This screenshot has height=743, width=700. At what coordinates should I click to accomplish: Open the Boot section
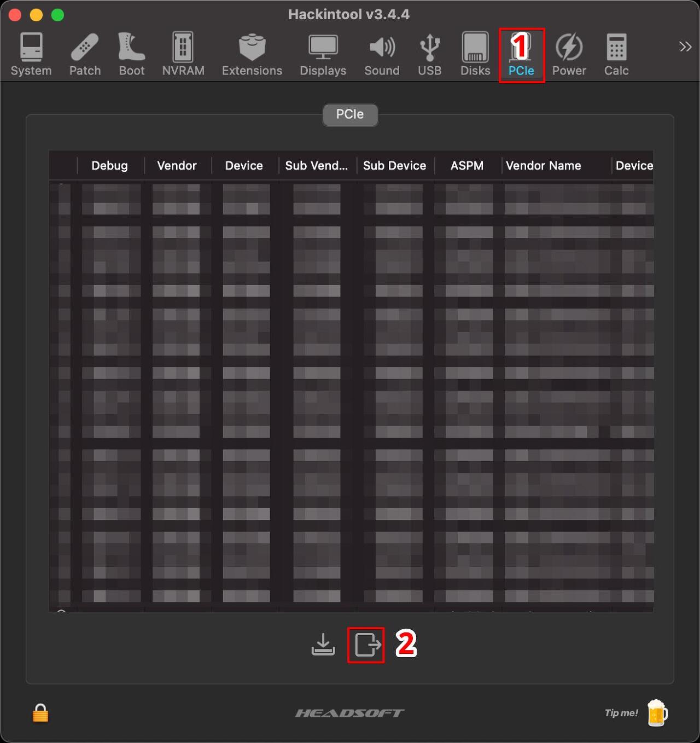(132, 55)
